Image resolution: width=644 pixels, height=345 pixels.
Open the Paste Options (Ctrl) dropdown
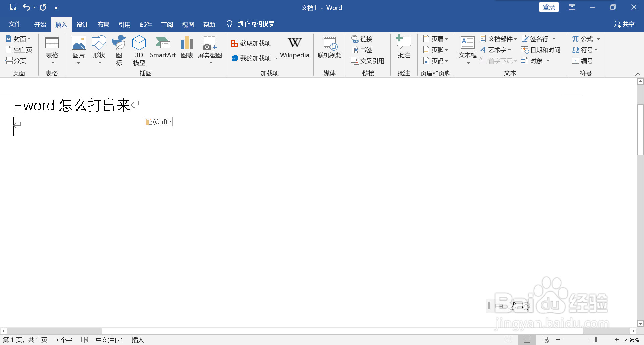(158, 122)
